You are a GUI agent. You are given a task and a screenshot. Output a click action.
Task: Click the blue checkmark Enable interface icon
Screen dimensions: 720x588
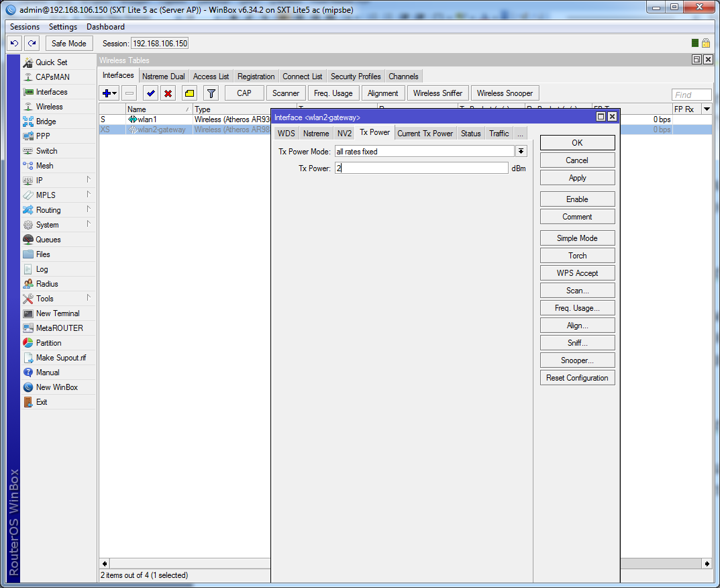[150, 93]
